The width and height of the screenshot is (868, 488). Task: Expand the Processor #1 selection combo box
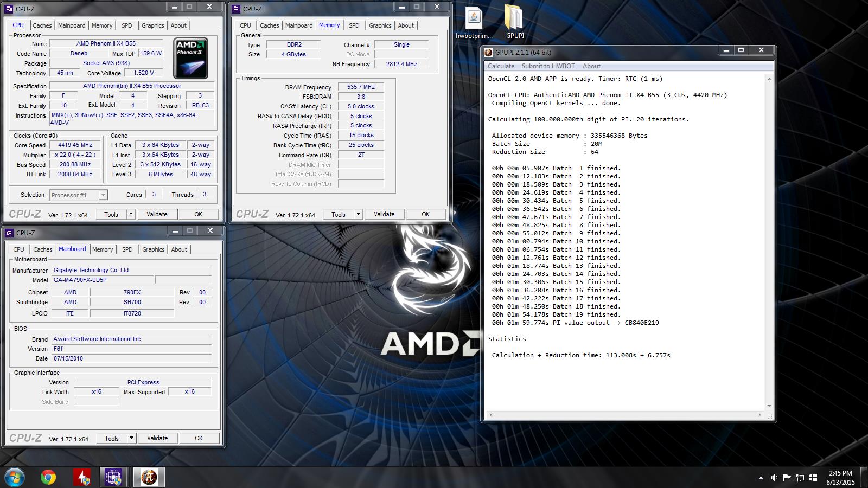click(x=79, y=195)
